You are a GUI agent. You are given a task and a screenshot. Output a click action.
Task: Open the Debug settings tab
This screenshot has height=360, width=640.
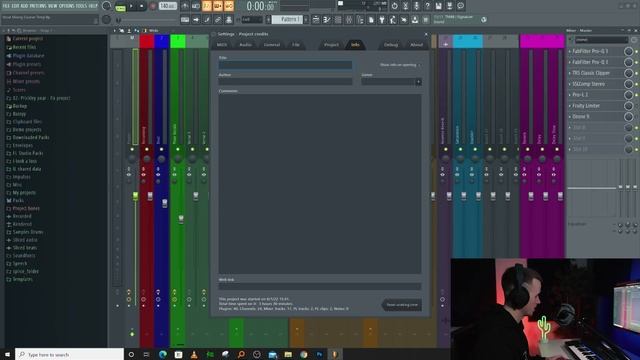click(x=391, y=45)
